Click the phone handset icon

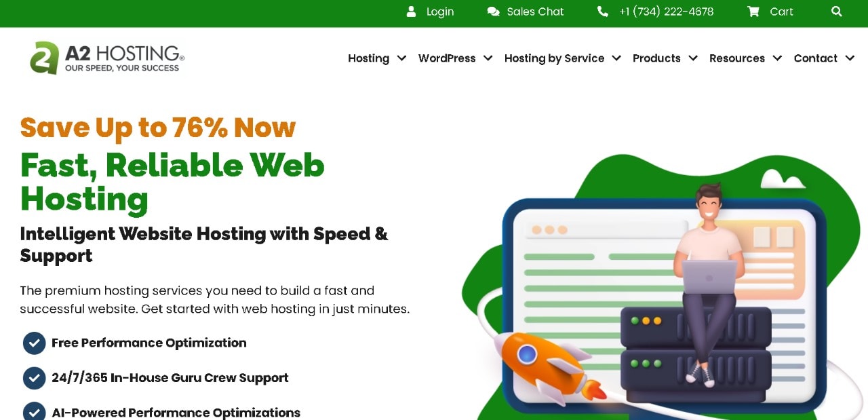pyautogui.click(x=602, y=12)
